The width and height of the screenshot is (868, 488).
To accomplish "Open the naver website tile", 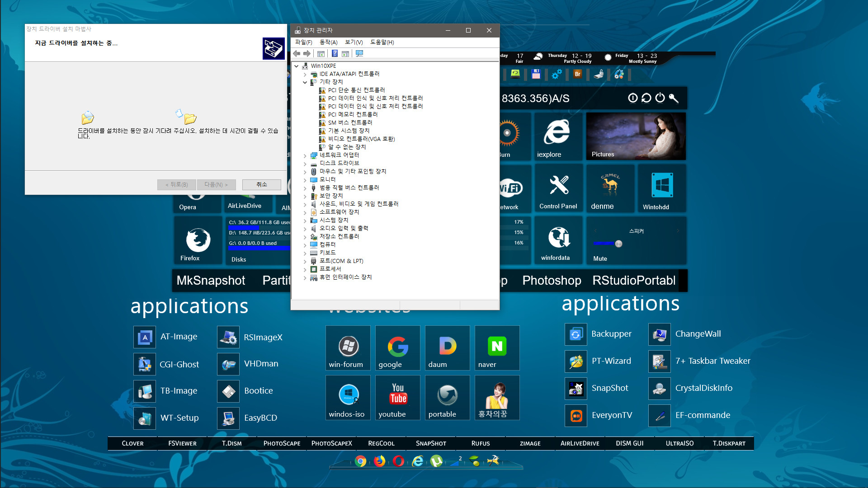I will coord(497,348).
